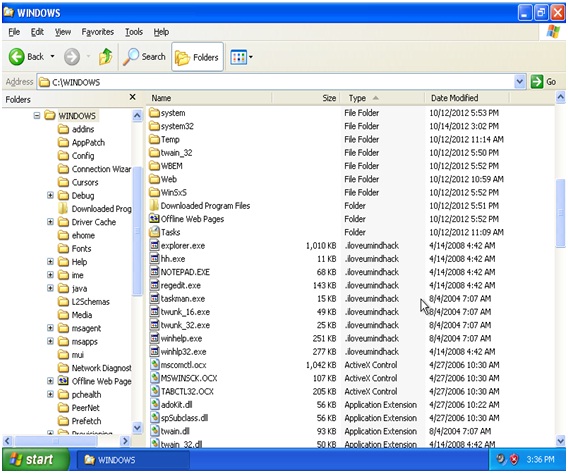Select the winhelp.exe file icon
The width and height of the screenshot is (568, 473).
(155, 338)
